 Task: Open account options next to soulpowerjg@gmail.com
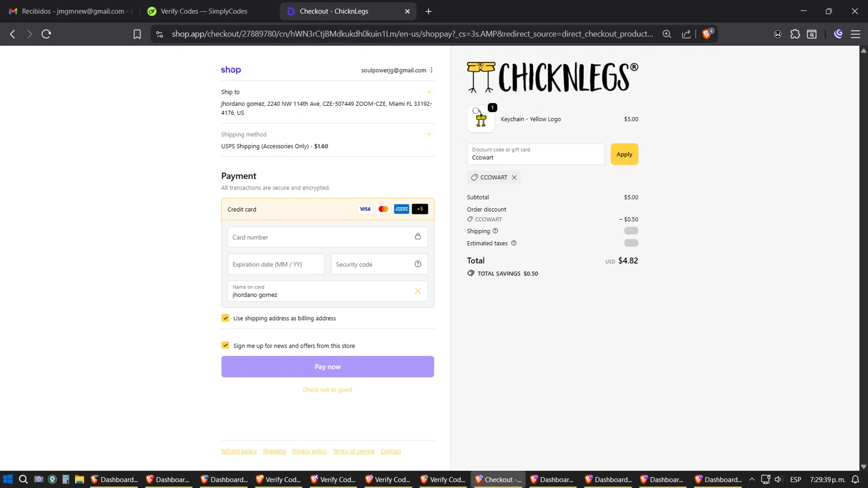point(432,70)
